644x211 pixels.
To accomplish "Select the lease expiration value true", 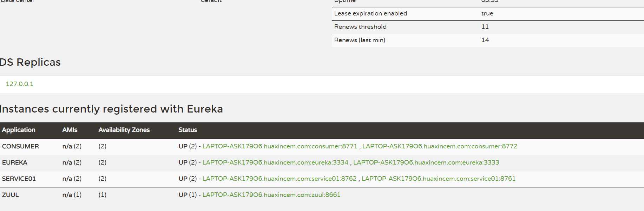I will coord(487,13).
